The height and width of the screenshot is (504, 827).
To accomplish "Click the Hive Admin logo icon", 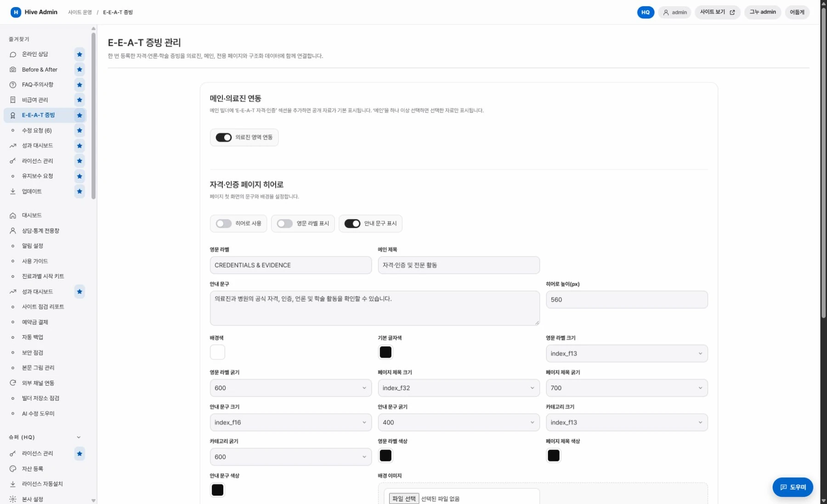I will pyautogui.click(x=16, y=12).
